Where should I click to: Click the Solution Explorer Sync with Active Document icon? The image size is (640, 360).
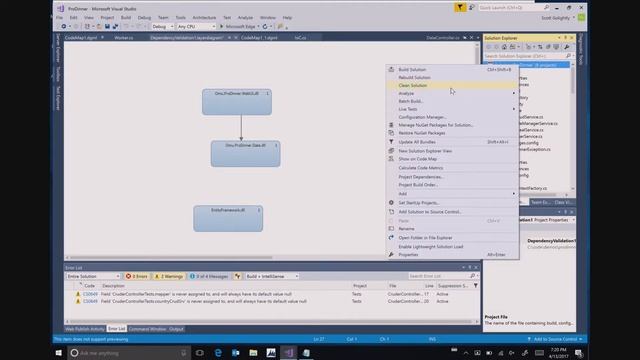click(540, 47)
